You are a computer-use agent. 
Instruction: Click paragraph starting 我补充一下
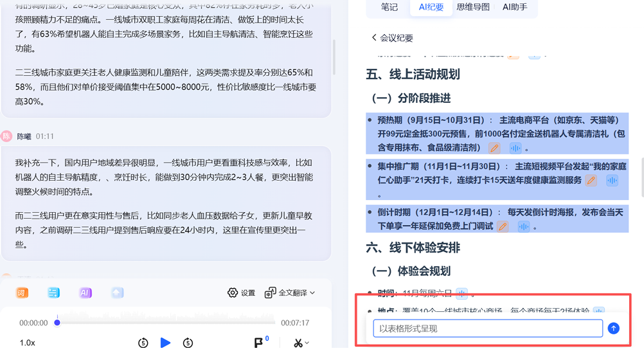[165, 177]
